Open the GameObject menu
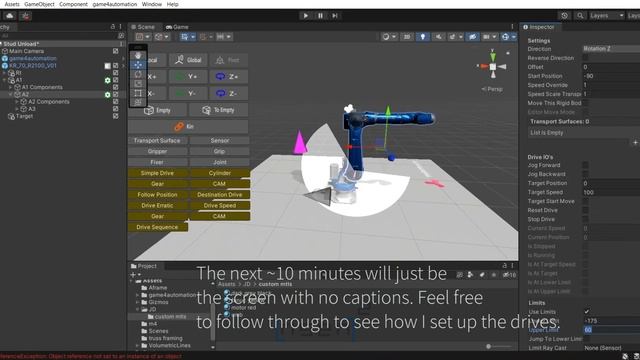The image size is (640, 360). coord(39,4)
